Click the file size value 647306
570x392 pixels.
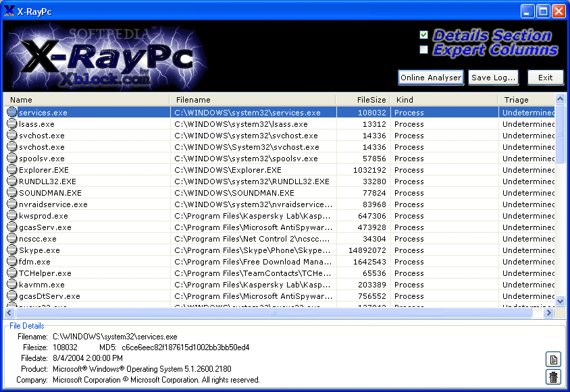(x=372, y=216)
